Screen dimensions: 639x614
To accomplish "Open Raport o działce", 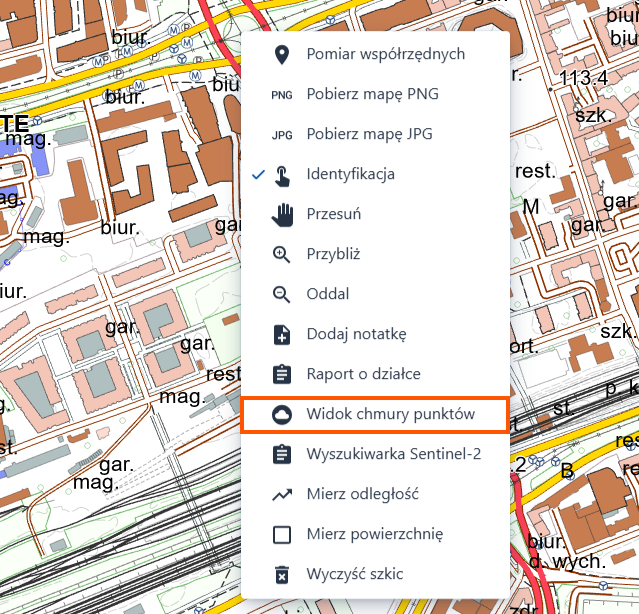I will click(375, 374).
